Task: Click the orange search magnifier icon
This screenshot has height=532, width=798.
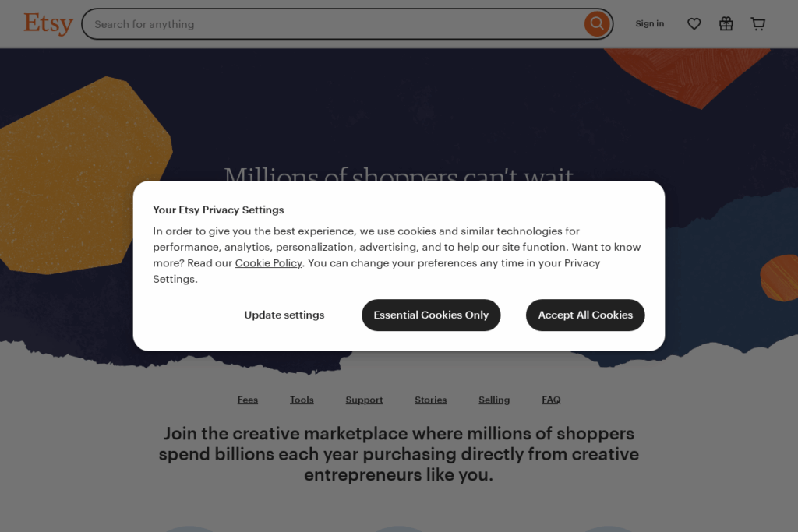Action: tap(596, 23)
